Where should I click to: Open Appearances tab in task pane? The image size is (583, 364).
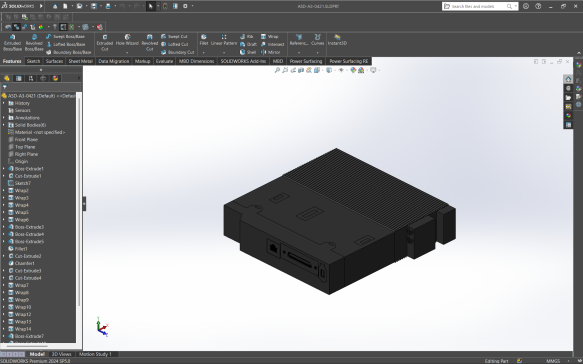(568, 116)
